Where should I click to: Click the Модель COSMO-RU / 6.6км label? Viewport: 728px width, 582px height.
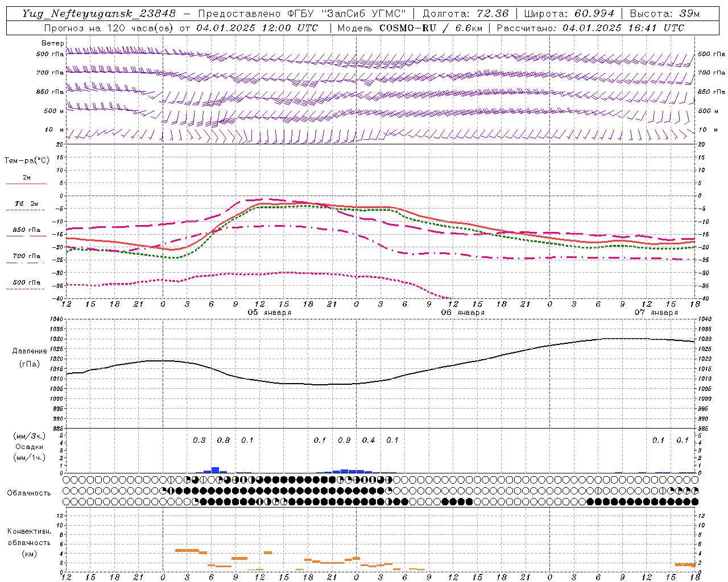pos(409,28)
